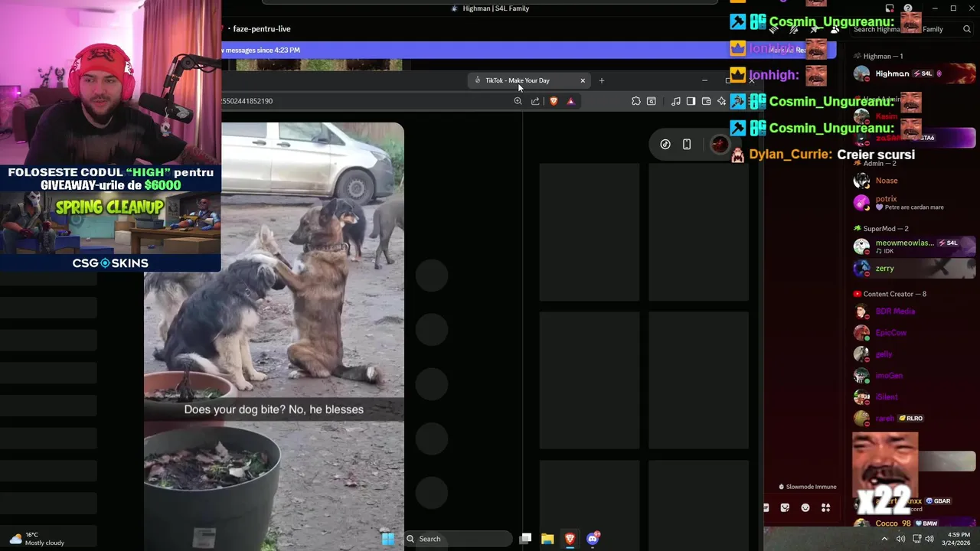The width and height of the screenshot is (980, 551).
Task: Select member rareh in member list
Action: [914, 419]
